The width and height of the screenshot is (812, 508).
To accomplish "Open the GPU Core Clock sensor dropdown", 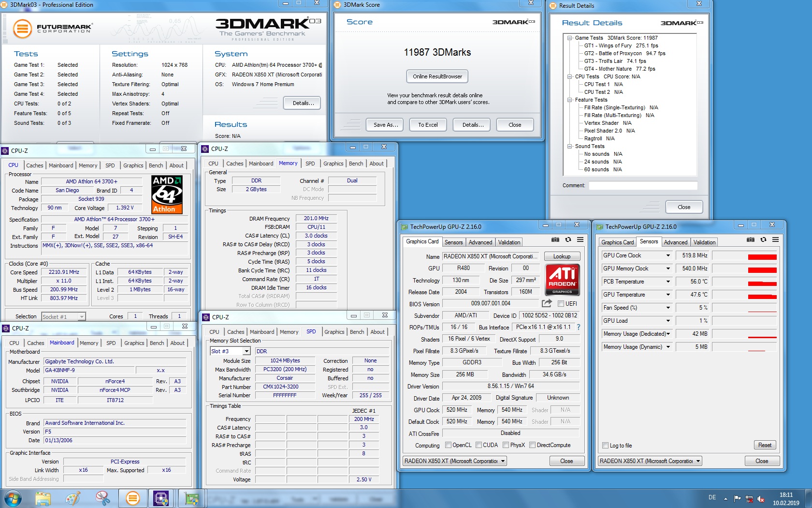I will pyautogui.click(x=668, y=255).
